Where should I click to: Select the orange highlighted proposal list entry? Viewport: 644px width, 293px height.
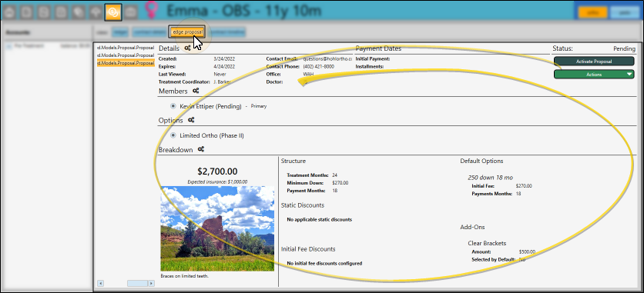pyautogui.click(x=126, y=63)
